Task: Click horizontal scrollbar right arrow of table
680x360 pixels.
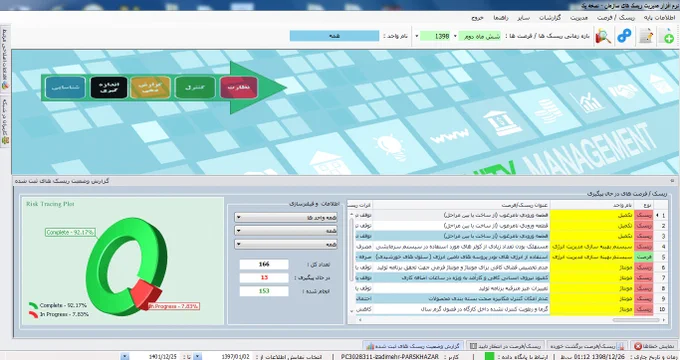Action: pyautogui.click(x=664, y=320)
